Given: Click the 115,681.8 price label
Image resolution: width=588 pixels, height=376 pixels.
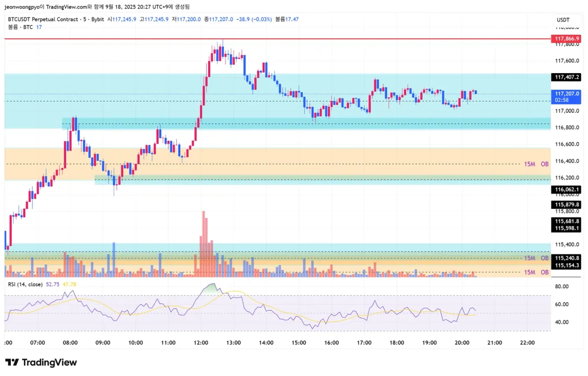Looking at the screenshot, I should 566,221.
